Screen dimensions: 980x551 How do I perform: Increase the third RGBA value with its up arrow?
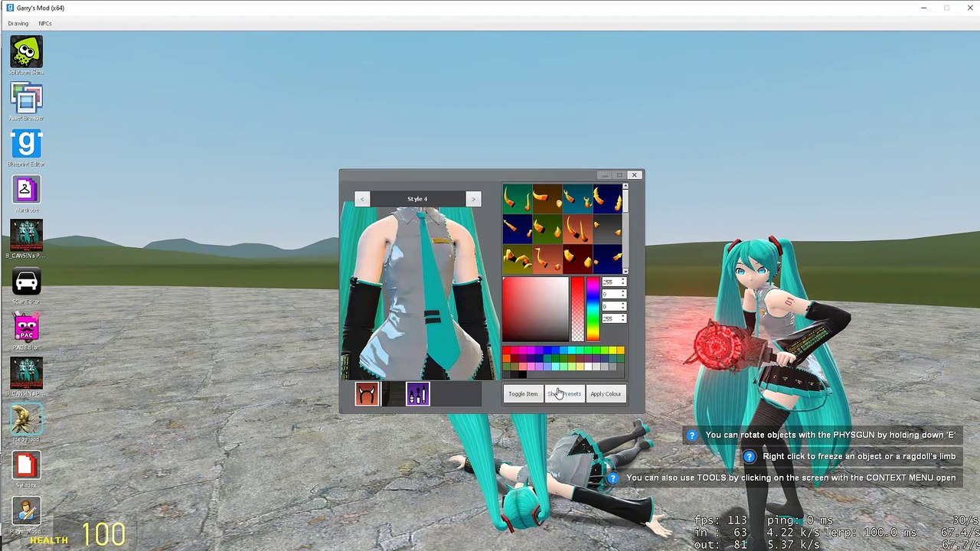click(623, 304)
